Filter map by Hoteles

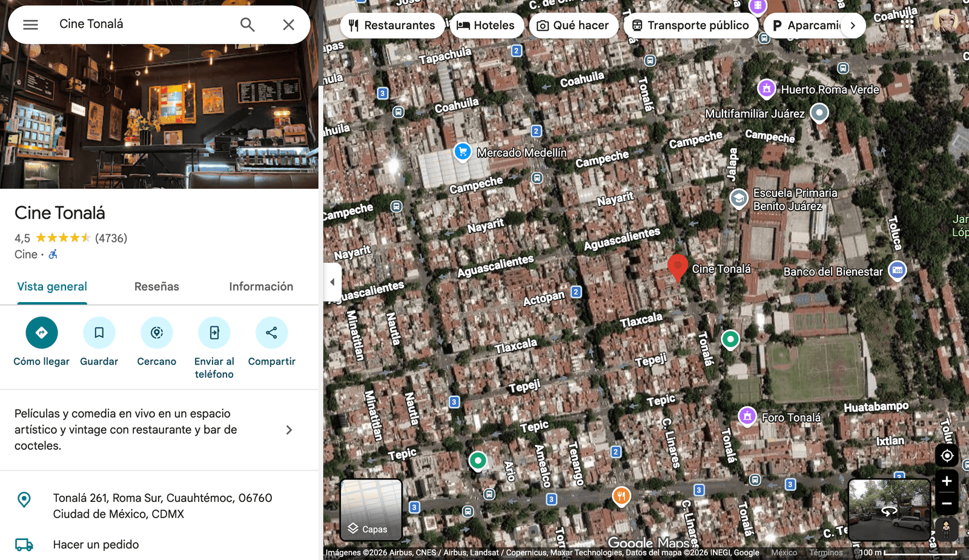[486, 25]
